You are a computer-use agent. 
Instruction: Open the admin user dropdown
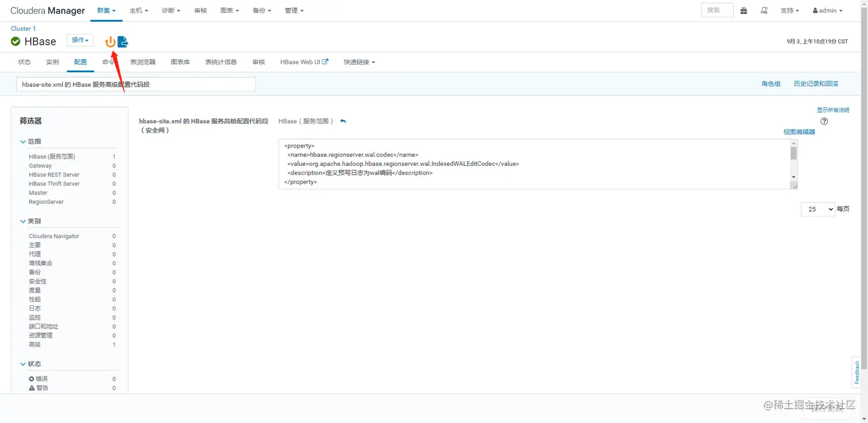(x=828, y=10)
